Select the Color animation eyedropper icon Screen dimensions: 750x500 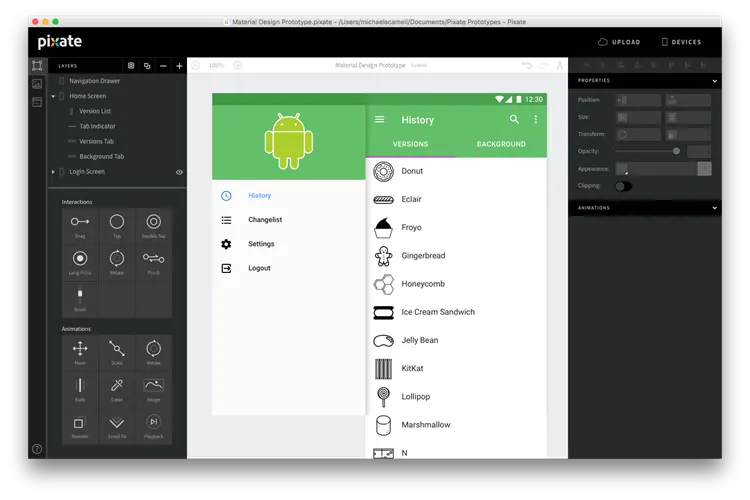pos(117,385)
